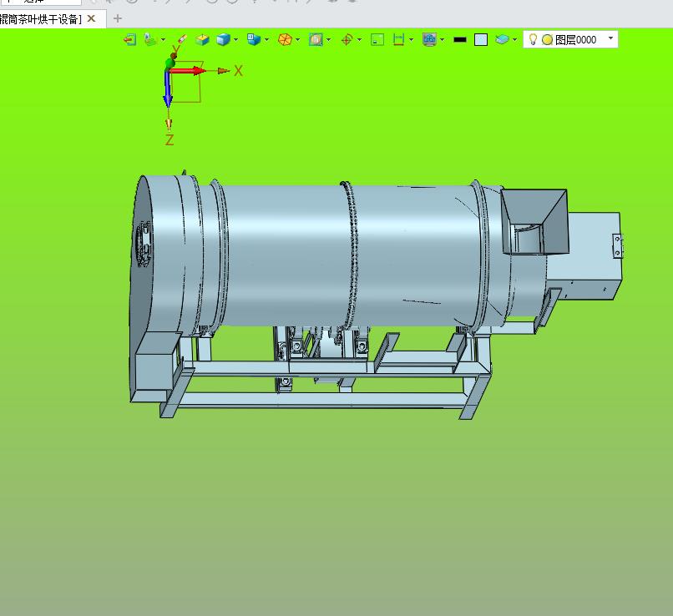Open dropdown next to red crosshair icon
The height and width of the screenshot is (616, 673).
coord(359,40)
